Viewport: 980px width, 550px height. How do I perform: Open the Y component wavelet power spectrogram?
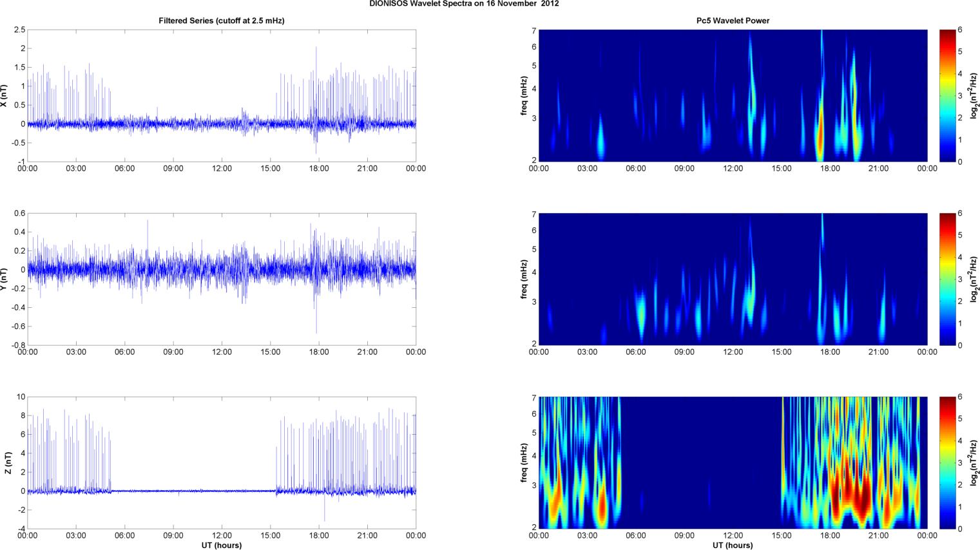point(733,279)
